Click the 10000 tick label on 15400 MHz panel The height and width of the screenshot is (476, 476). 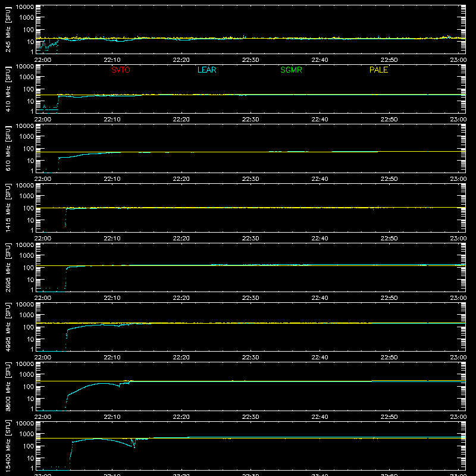point(25,424)
